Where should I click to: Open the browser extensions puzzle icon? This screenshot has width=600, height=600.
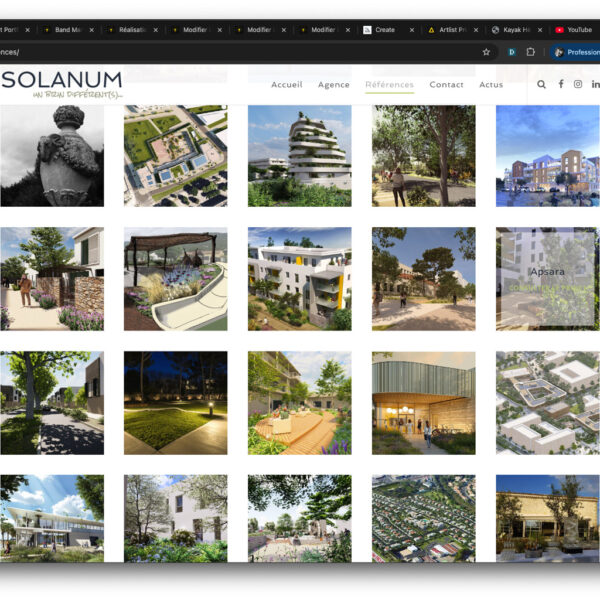531,52
